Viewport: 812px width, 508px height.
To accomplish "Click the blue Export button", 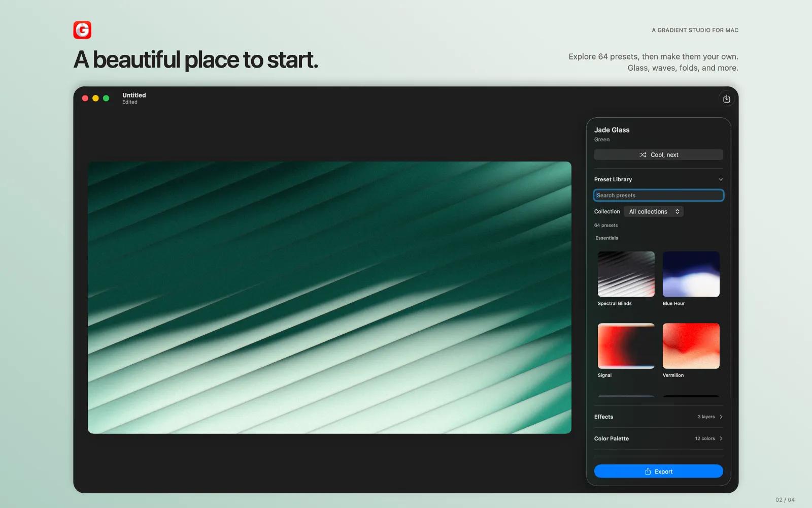I will point(658,471).
